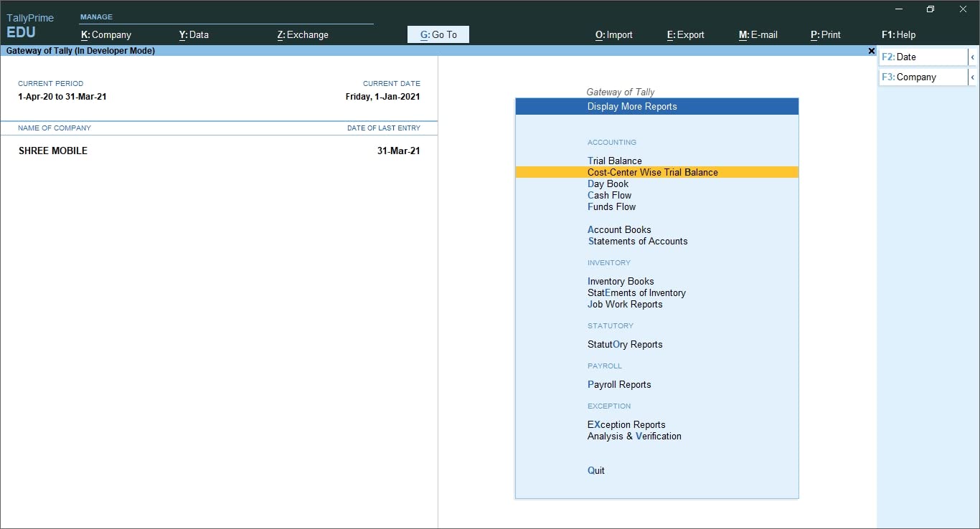980x529 pixels.
Task: Select Cost-Center Wise Trial Balance
Action: pyautogui.click(x=652, y=172)
